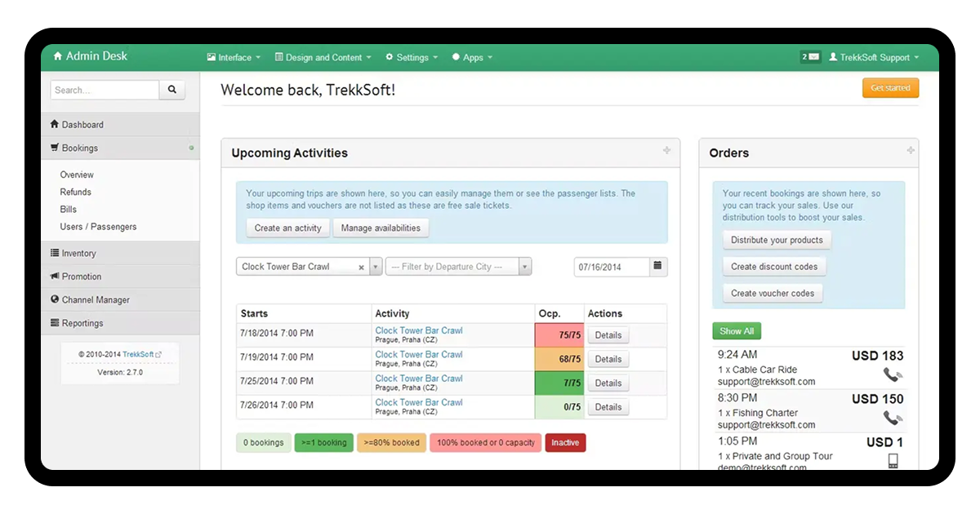Open the Settings menu
Screen dimensions: 980x514
(x=412, y=58)
